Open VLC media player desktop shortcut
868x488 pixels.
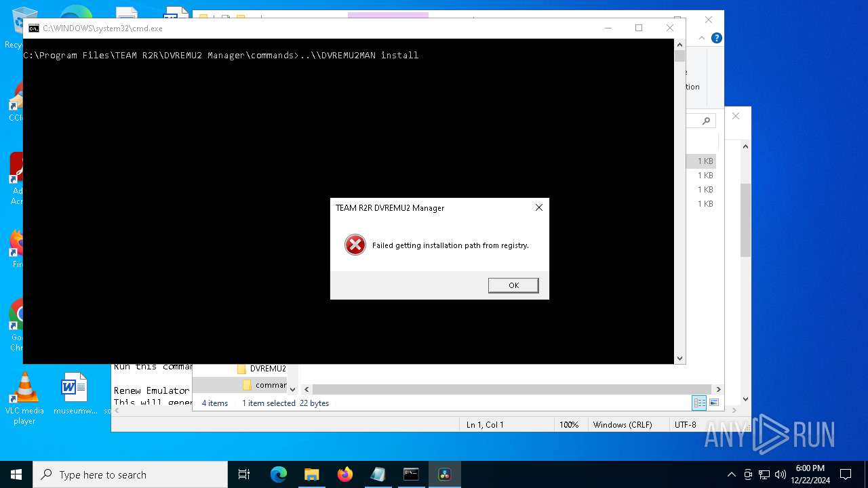[x=24, y=399]
